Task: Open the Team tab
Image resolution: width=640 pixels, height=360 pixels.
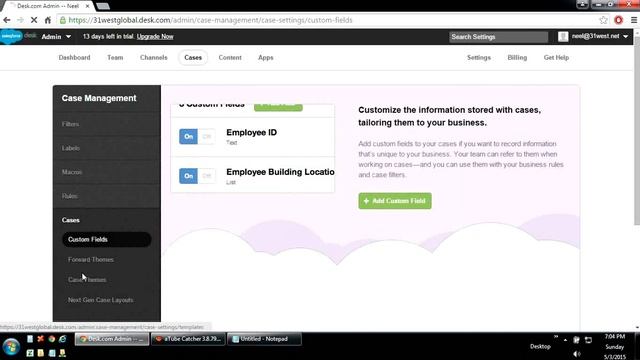Action: (115, 58)
